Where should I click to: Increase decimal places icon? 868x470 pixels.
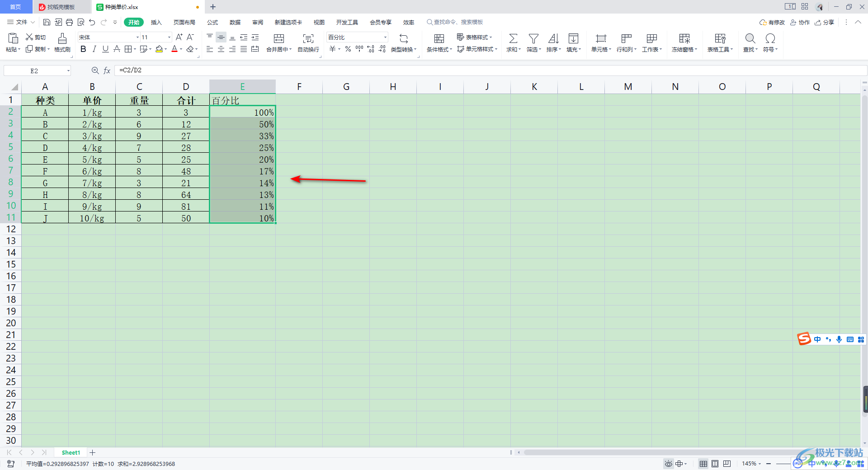point(371,49)
